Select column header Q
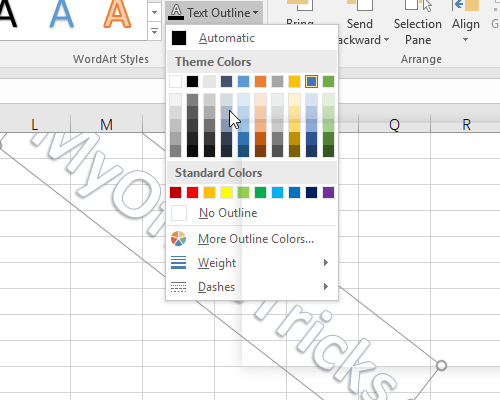Screen dimensions: 500x400 (x=394, y=125)
